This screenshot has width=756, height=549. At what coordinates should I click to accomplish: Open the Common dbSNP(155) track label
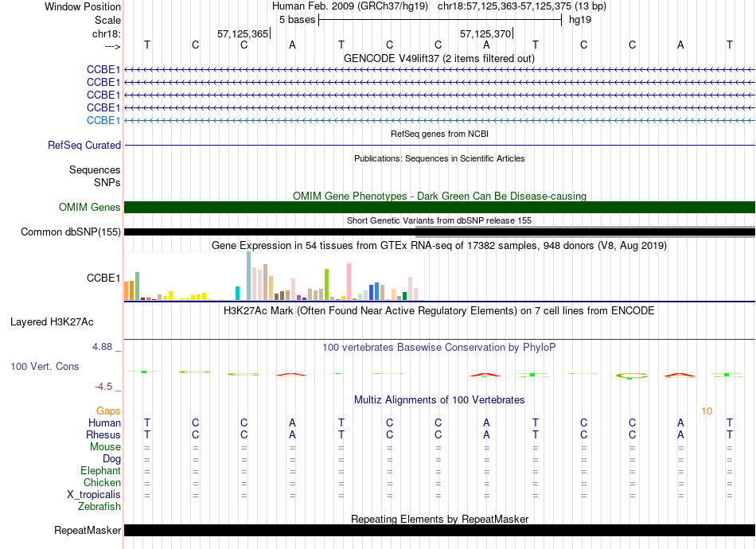pyautogui.click(x=70, y=232)
